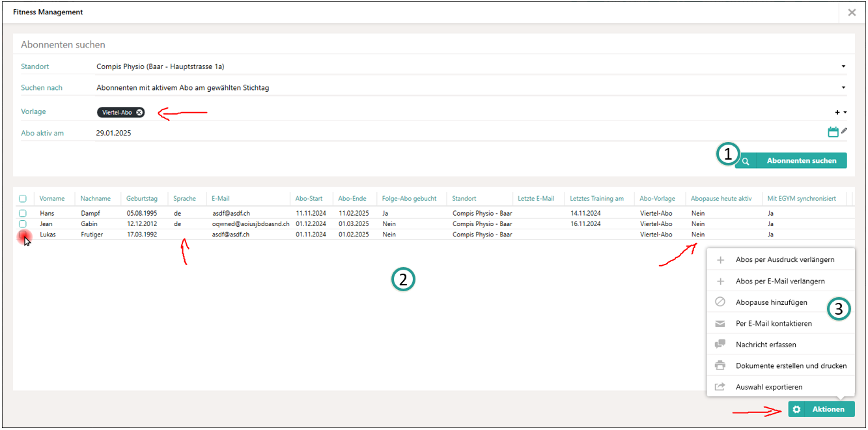Click the printer icon for Dokumente erstellen

pyautogui.click(x=720, y=365)
